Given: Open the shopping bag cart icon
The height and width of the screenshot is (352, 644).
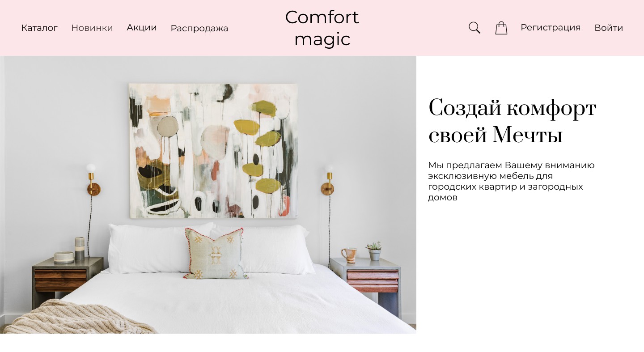Looking at the screenshot, I should tap(501, 28).
